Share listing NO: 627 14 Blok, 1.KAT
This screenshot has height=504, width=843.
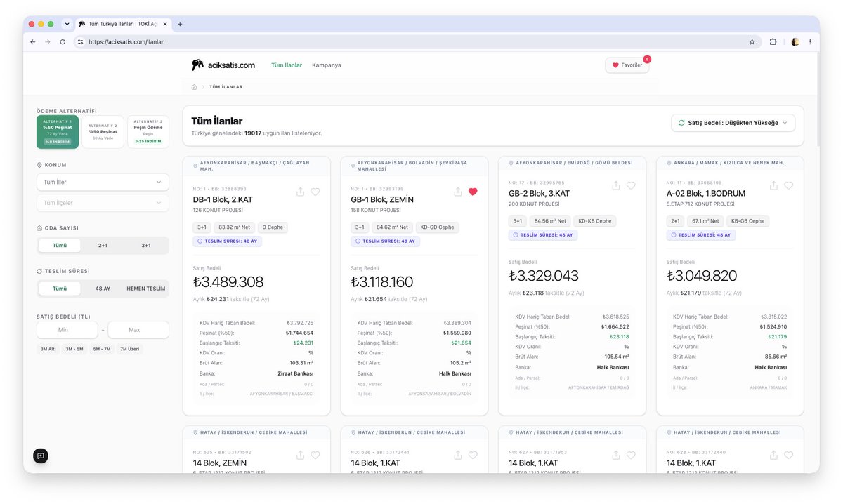pyautogui.click(x=616, y=455)
